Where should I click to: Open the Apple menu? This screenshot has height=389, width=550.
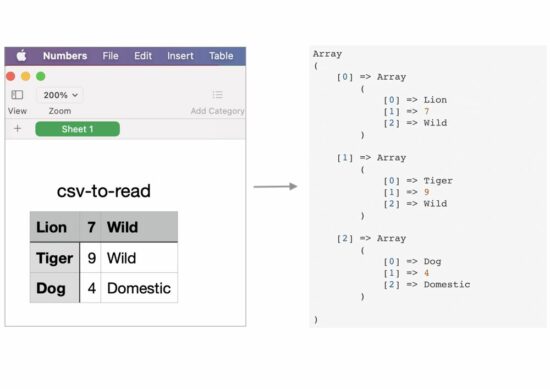21,55
